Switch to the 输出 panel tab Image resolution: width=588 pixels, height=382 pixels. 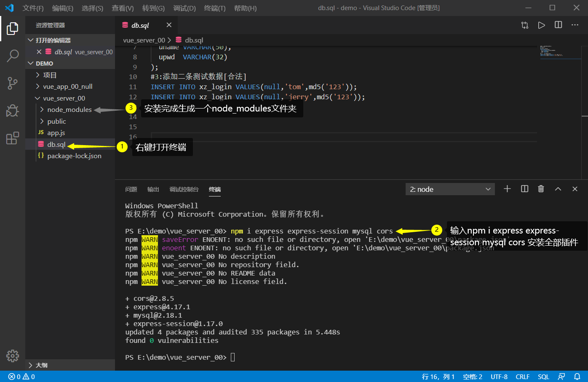(x=153, y=189)
